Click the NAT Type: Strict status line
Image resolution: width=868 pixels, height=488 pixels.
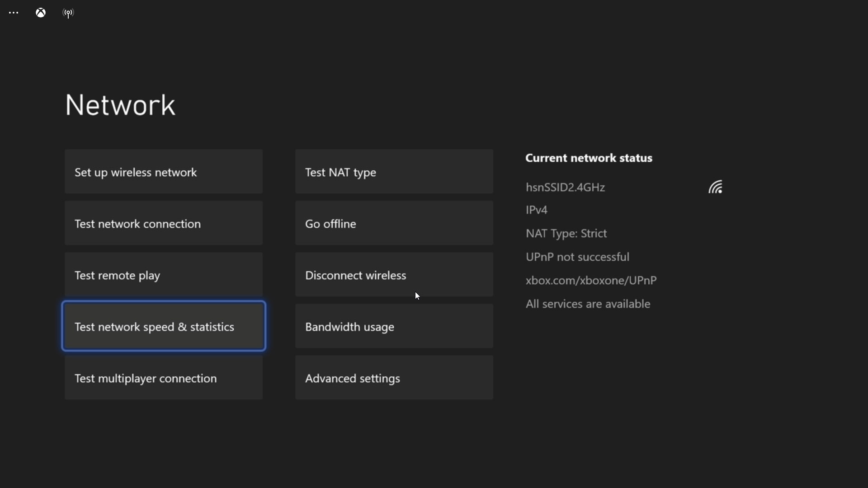566,233
